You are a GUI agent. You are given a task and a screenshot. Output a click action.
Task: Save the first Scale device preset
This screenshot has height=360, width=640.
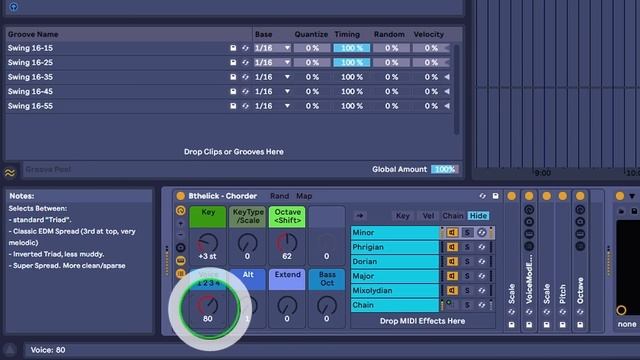point(511,325)
